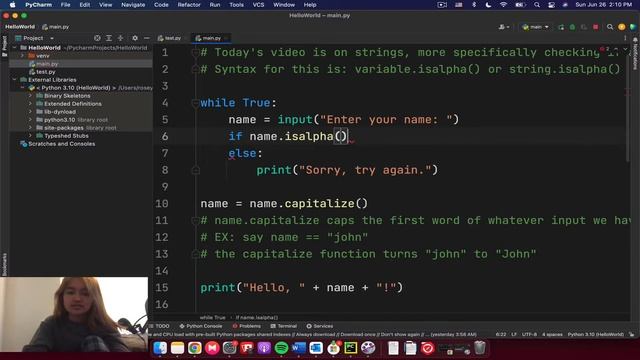Toggle fold marker at line 11 comment
The width and height of the screenshot is (640, 360).
(196, 220)
